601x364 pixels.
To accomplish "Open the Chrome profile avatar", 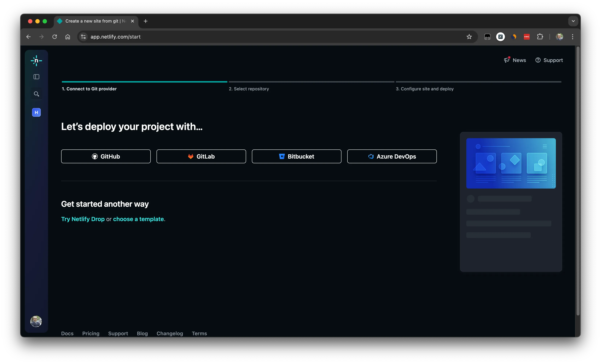I will (560, 37).
